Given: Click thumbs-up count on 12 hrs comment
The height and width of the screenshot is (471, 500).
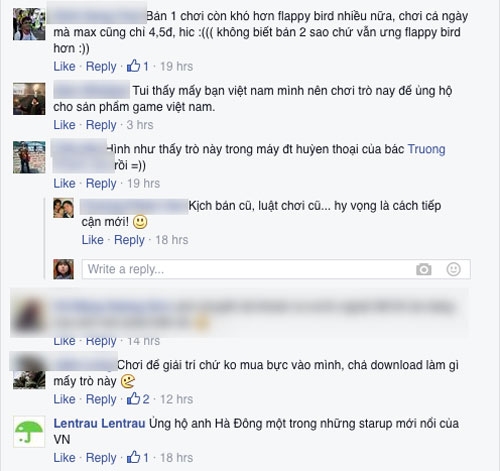Looking at the screenshot, I should point(138,399).
